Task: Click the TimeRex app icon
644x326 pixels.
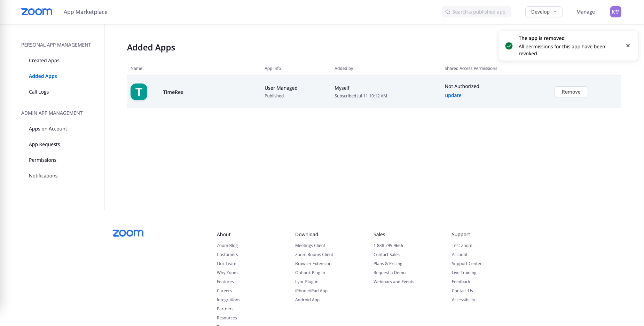Action: (x=139, y=92)
